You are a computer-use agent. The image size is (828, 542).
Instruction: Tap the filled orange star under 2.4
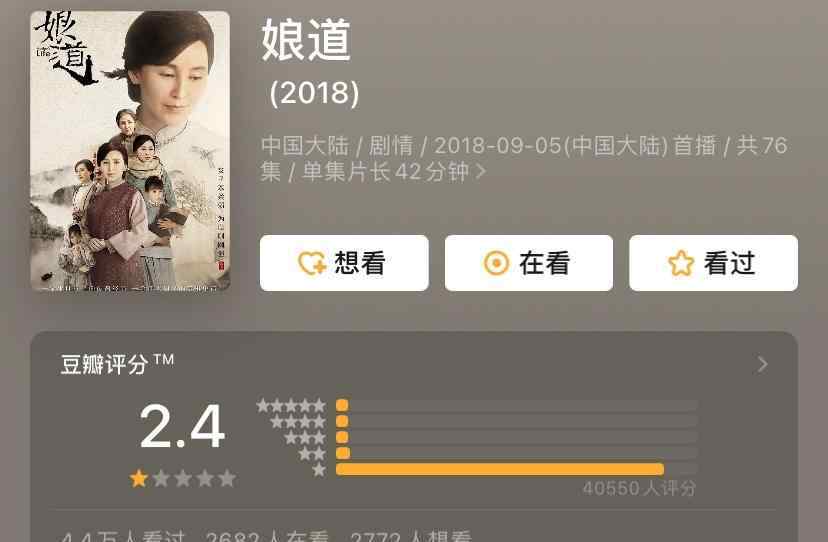139,479
